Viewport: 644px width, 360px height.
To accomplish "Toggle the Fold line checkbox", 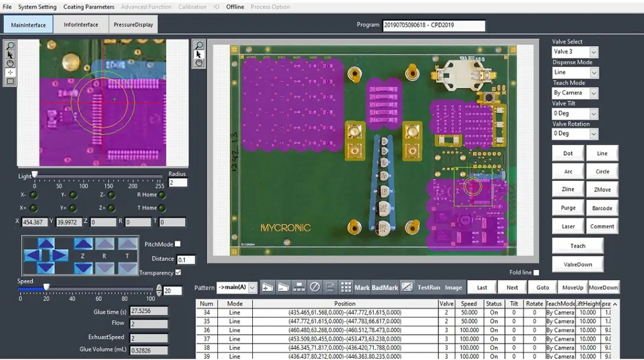I will click(x=536, y=273).
